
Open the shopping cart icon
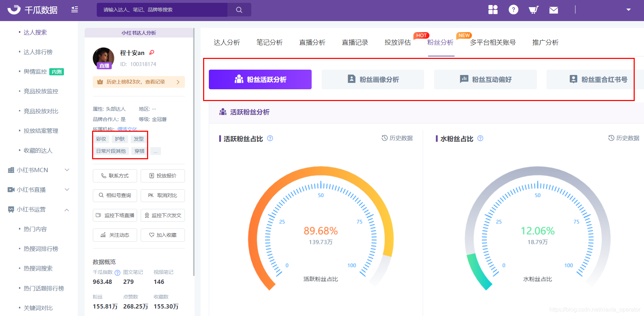[x=533, y=10]
